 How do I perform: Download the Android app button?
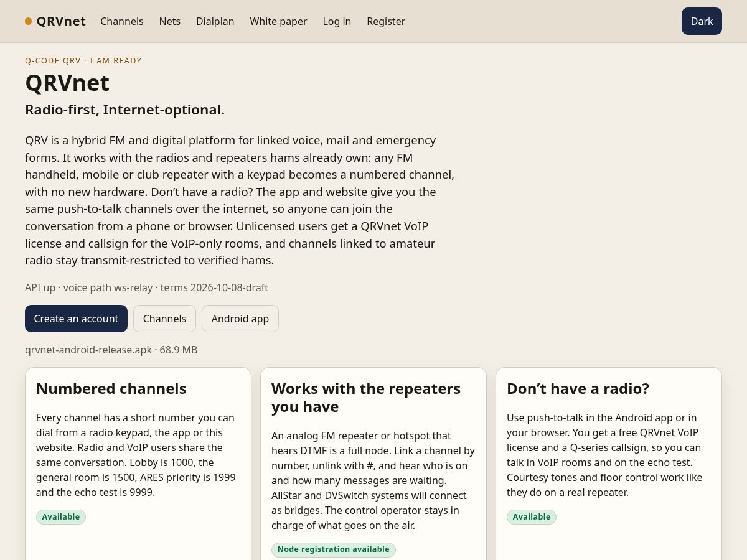[x=240, y=319]
